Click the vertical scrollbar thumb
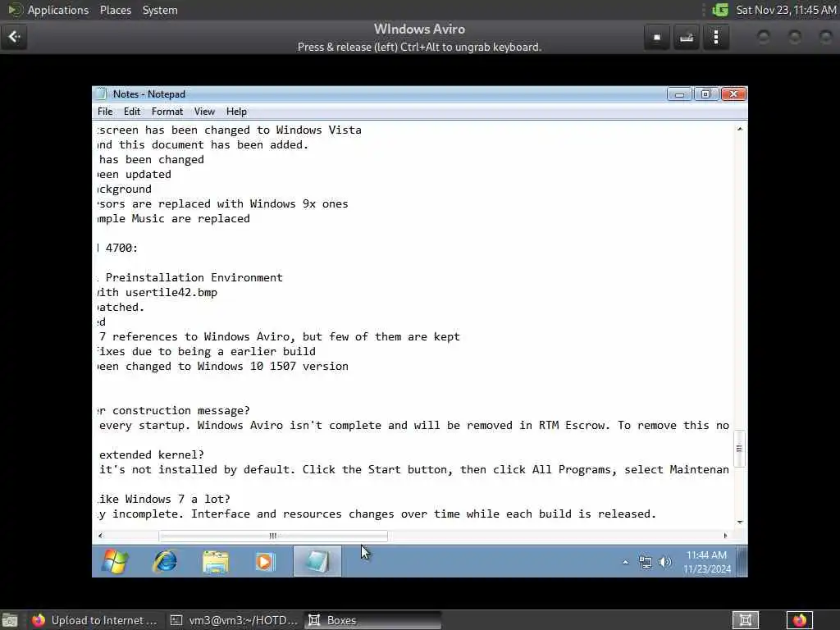 739,449
